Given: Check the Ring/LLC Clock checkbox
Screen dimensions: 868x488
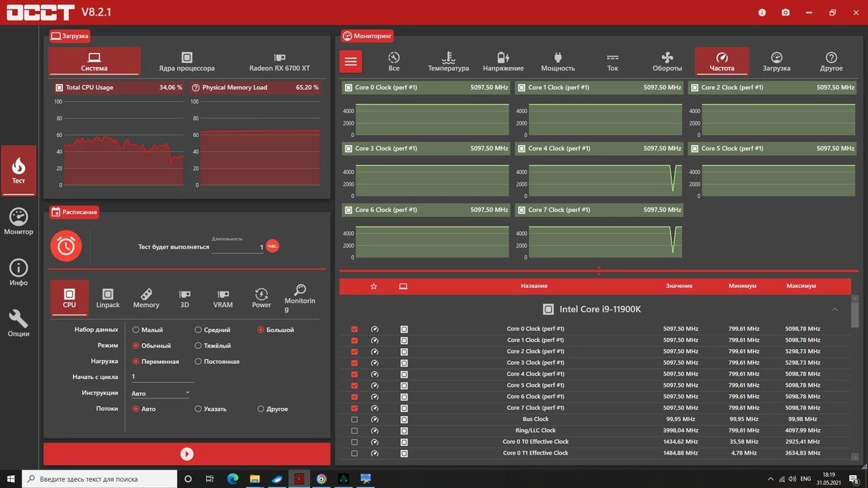Looking at the screenshot, I should pyautogui.click(x=354, y=430).
